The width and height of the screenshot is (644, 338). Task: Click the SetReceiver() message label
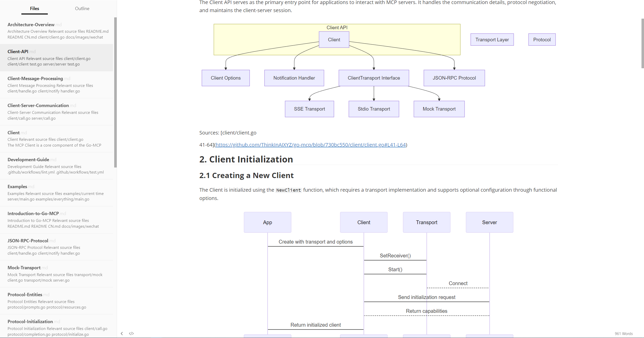tap(395, 256)
